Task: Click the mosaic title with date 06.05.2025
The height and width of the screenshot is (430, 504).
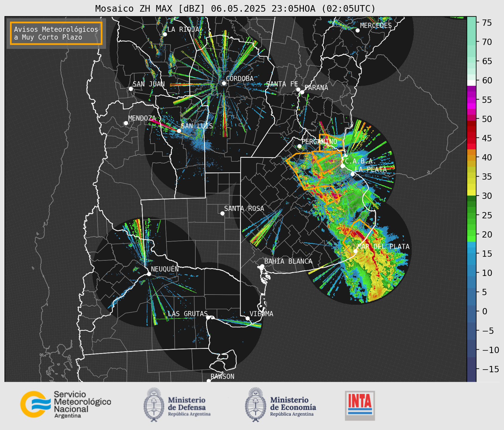Action: point(235,9)
